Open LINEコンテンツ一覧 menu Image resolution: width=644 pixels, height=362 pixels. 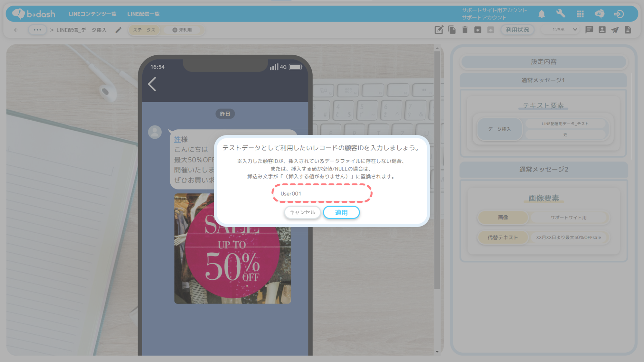[x=92, y=14]
